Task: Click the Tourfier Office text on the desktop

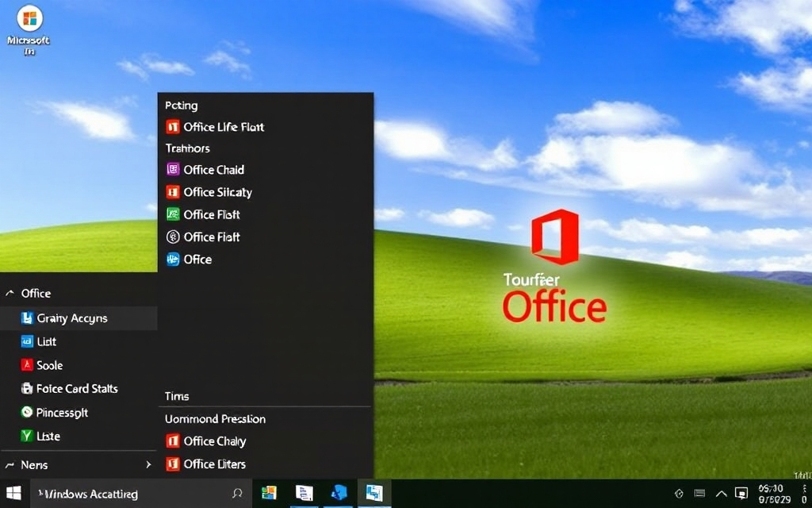Action: [x=554, y=298]
